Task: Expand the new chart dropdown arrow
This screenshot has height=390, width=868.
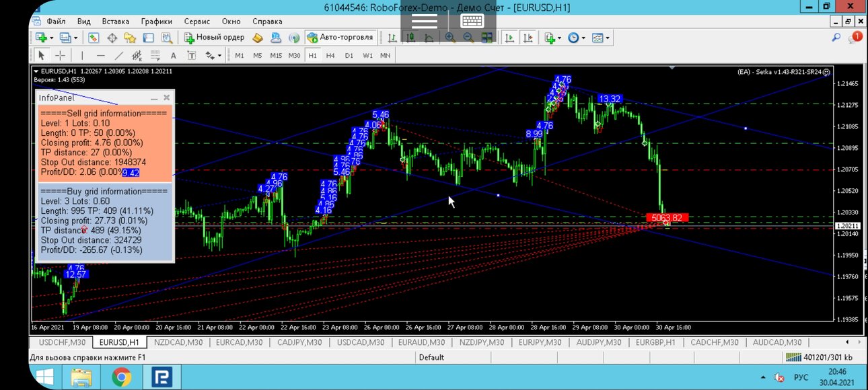Action: [52, 38]
